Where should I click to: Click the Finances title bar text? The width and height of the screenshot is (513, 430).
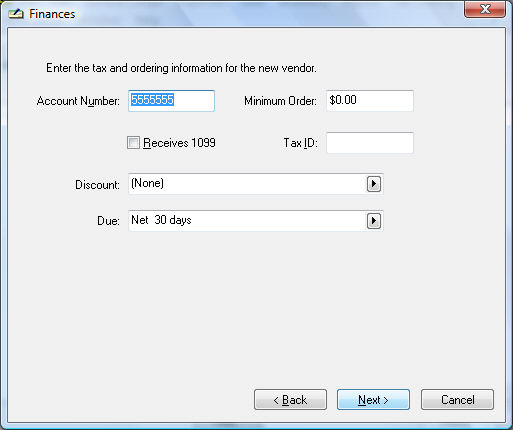(52, 14)
